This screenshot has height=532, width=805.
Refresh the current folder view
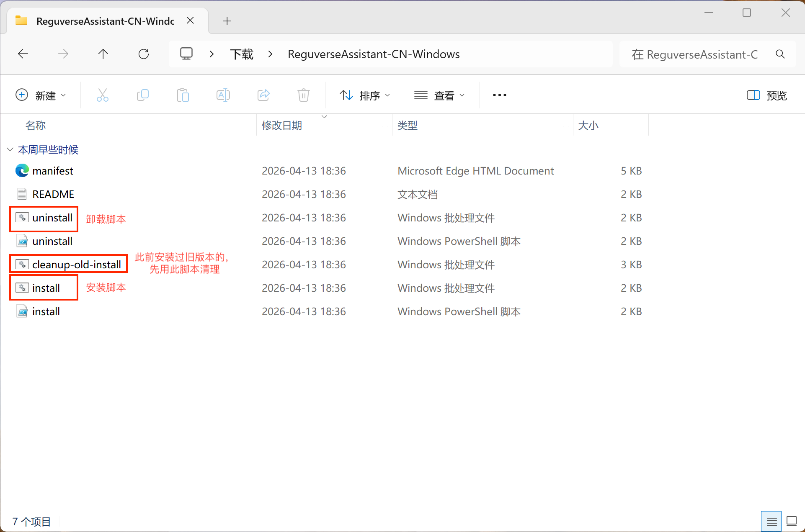pos(144,54)
